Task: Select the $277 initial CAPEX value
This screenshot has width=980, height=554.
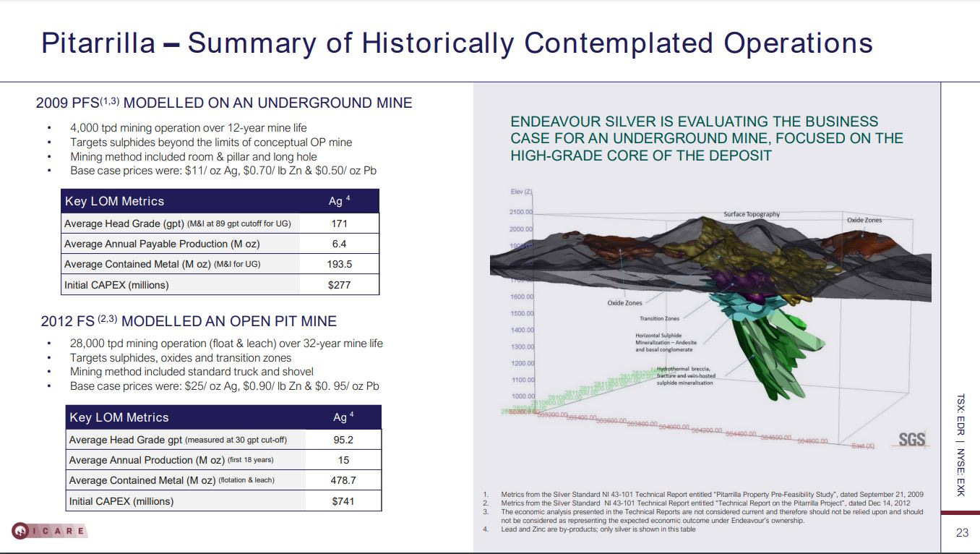Action: tap(340, 285)
